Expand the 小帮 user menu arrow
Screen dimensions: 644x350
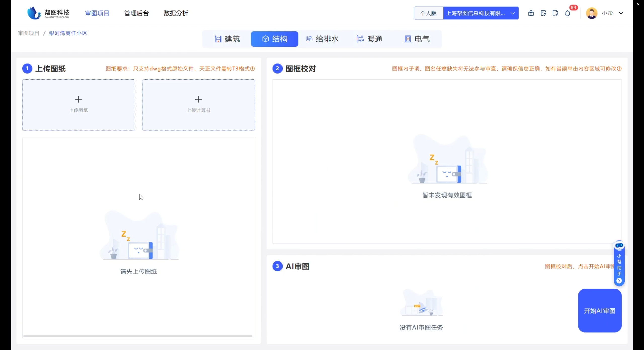621,13
